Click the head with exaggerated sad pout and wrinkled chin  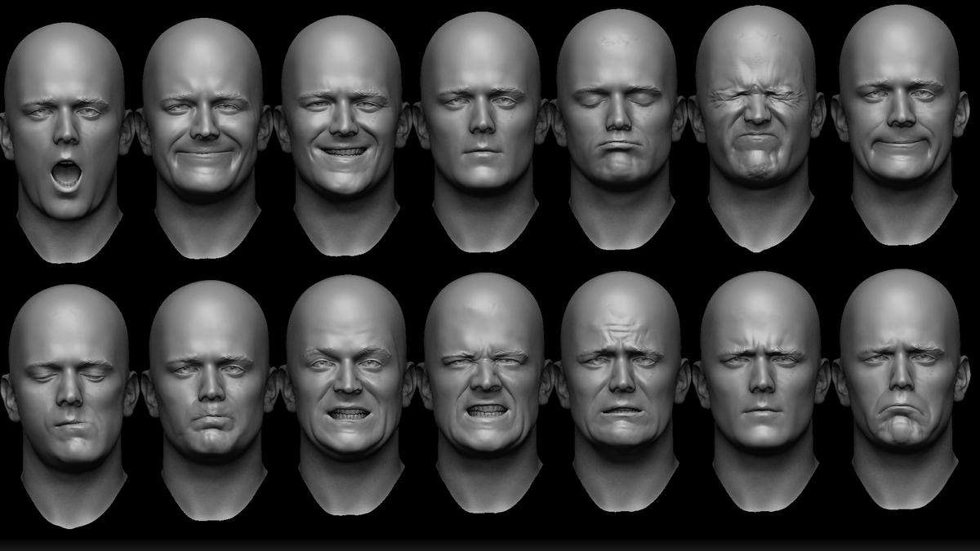tap(902, 390)
